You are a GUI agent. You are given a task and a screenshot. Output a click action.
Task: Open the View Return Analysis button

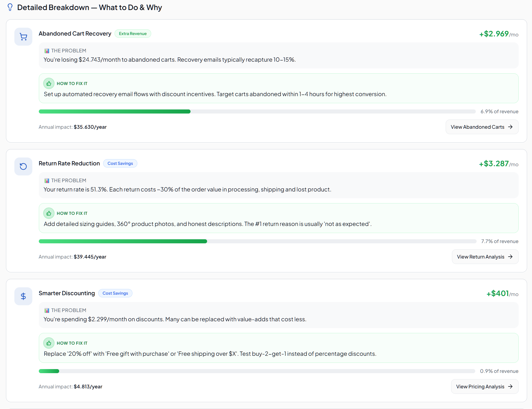(485, 257)
